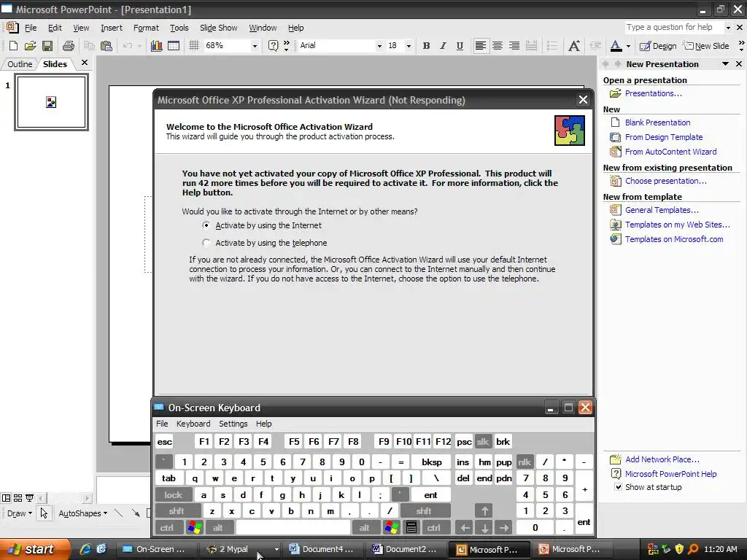Start slide show from view icon
Viewport: 747px width, 560px height.
point(29,498)
